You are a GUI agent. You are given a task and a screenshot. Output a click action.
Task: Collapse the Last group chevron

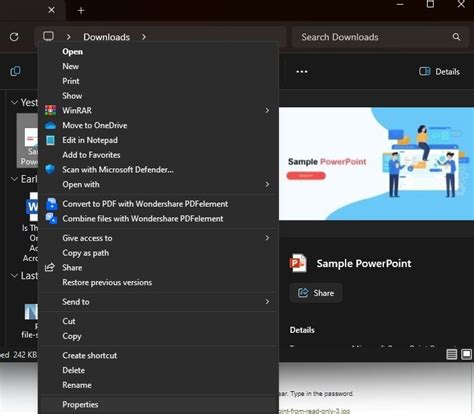click(x=14, y=275)
